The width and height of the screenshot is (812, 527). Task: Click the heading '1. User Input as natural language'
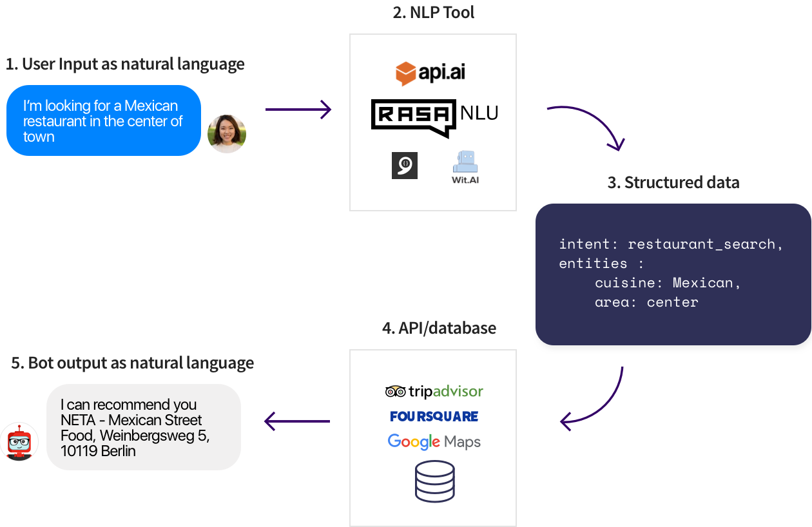[x=125, y=64]
